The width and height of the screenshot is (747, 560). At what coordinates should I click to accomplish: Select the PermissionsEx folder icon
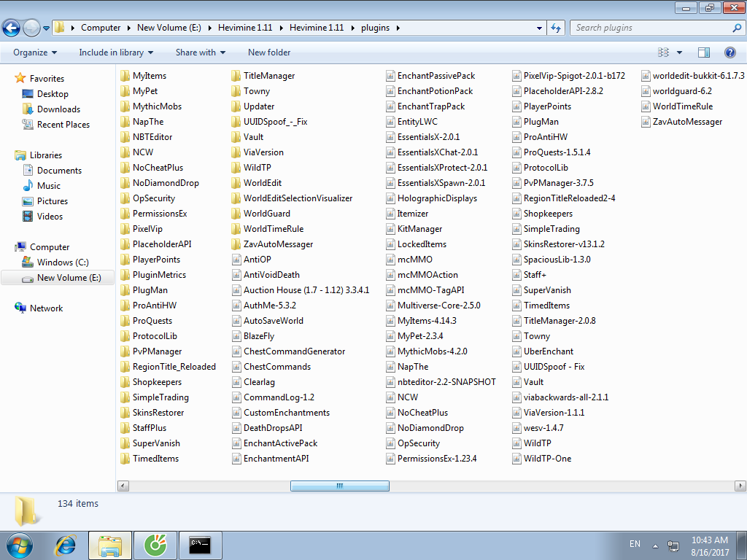pos(125,214)
